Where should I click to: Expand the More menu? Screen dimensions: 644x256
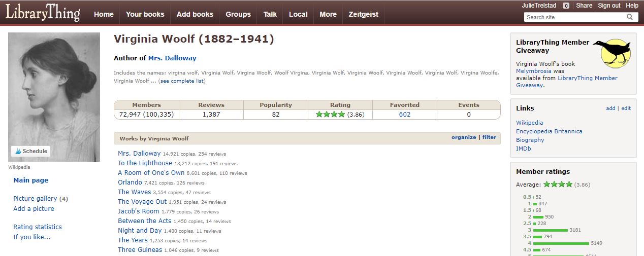(328, 14)
